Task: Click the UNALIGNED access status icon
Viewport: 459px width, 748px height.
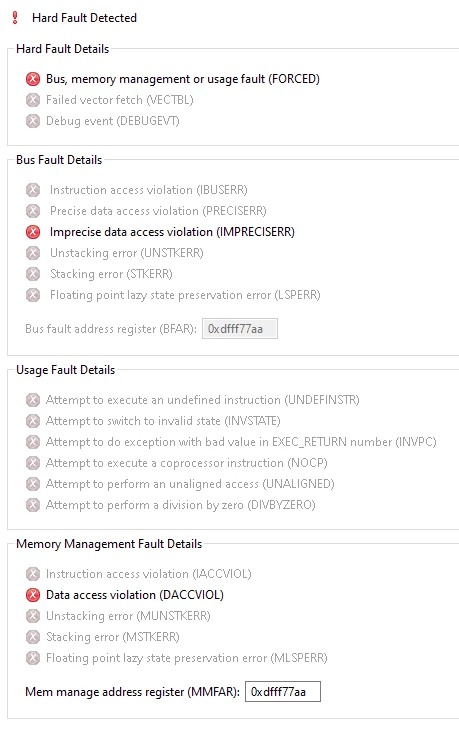Action: (33, 484)
